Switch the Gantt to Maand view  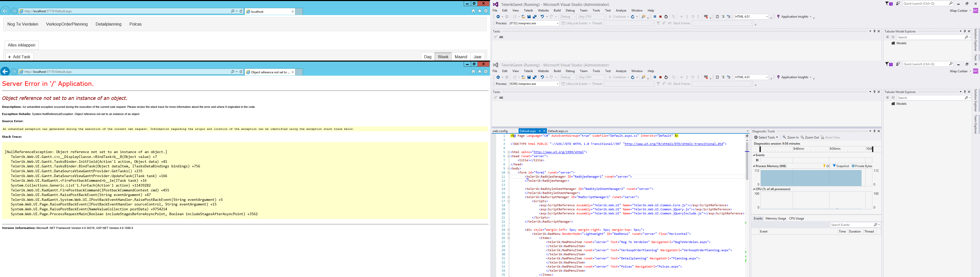coord(461,57)
